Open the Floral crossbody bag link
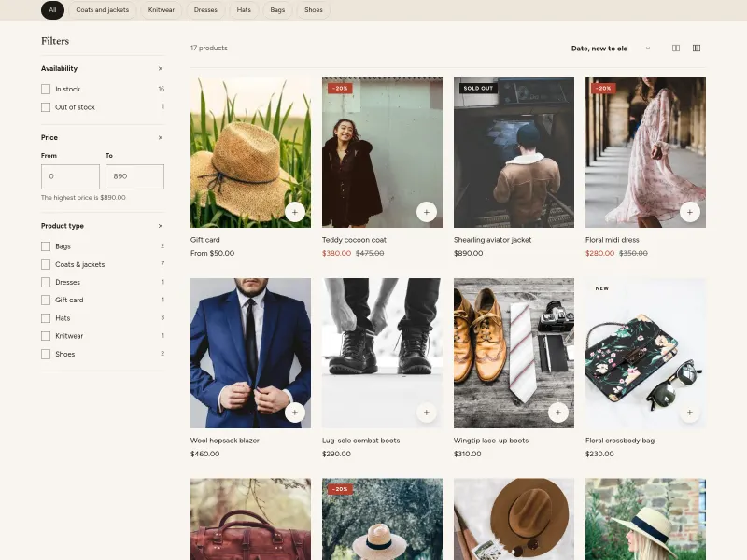747x560 pixels. click(x=620, y=441)
